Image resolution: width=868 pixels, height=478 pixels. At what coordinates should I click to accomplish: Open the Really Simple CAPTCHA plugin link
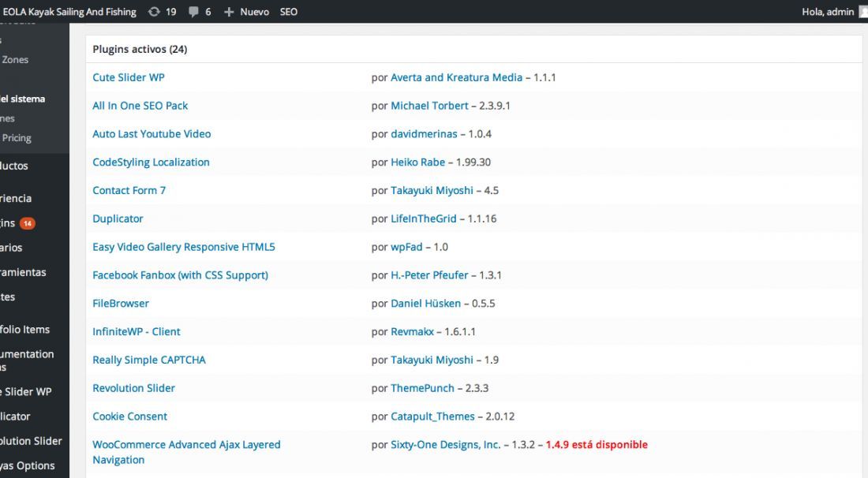[x=149, y=360]
